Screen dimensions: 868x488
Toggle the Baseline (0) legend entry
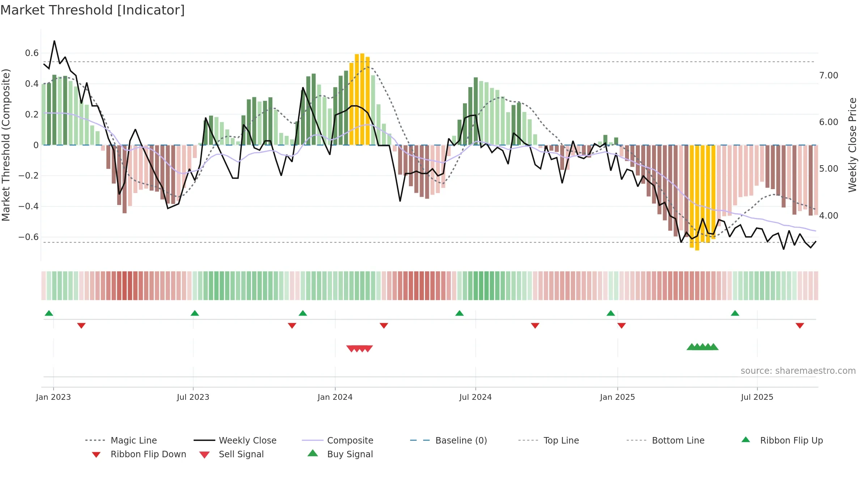tap(448, 440)
